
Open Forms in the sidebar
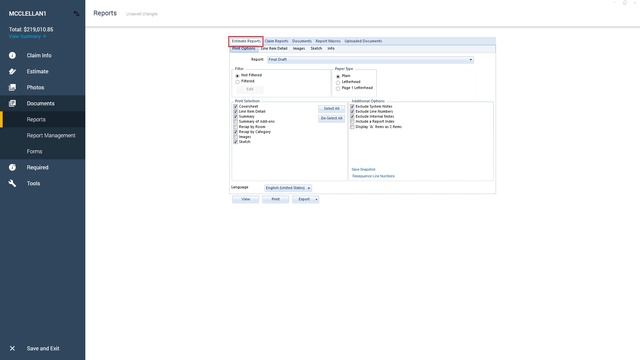(x=35, y=151)
